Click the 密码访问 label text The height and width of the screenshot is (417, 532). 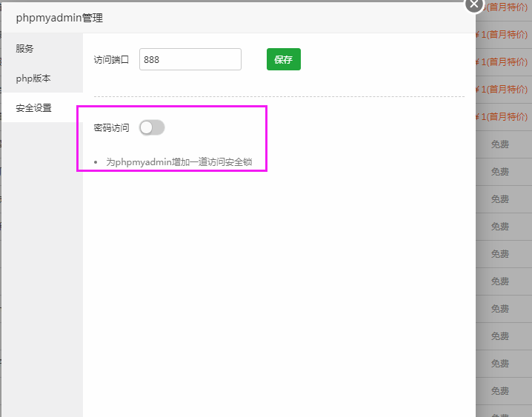point(111,128)
